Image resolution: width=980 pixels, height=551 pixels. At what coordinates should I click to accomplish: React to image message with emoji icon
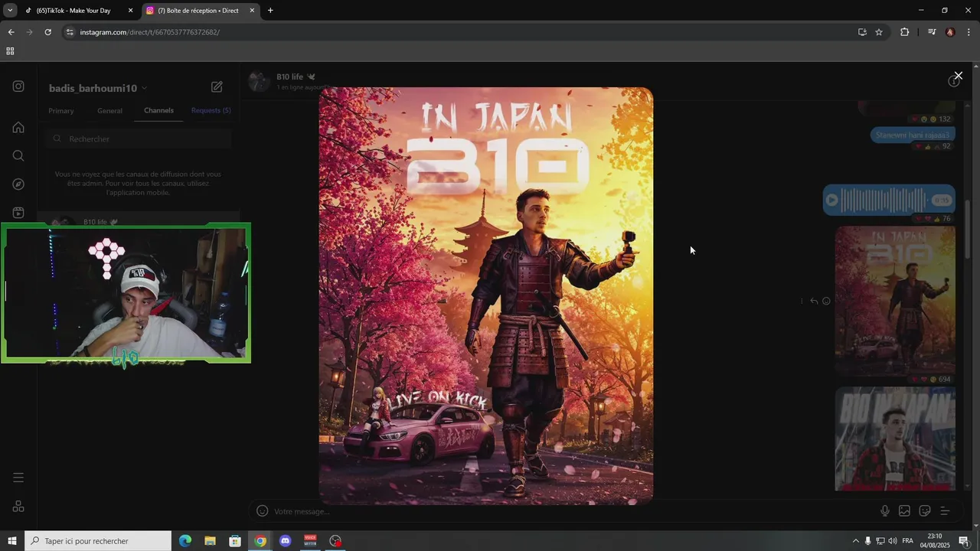tap(826, 301)
